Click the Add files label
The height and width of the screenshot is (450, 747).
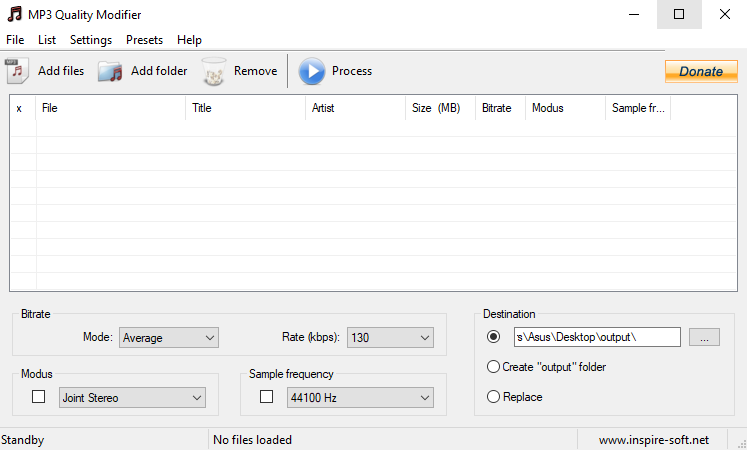(x=61, y=71)
